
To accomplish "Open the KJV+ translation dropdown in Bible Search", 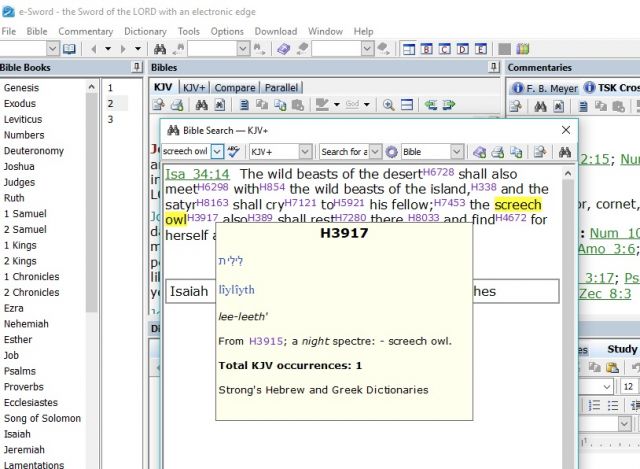I will point(305,152).
